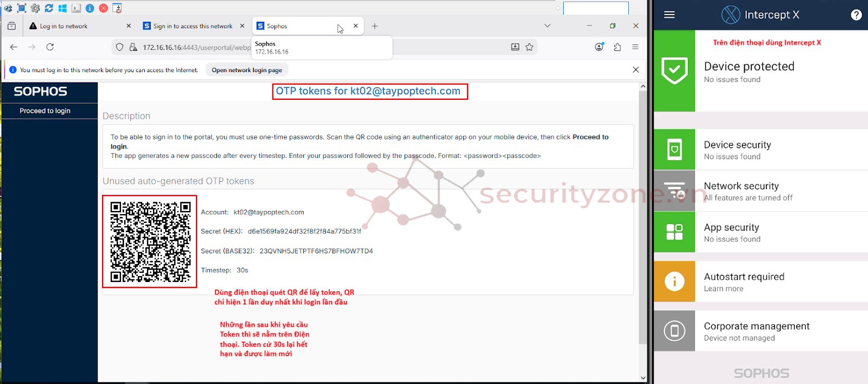Open the Firefox extensions puzzle icon

tap(617, 47)
